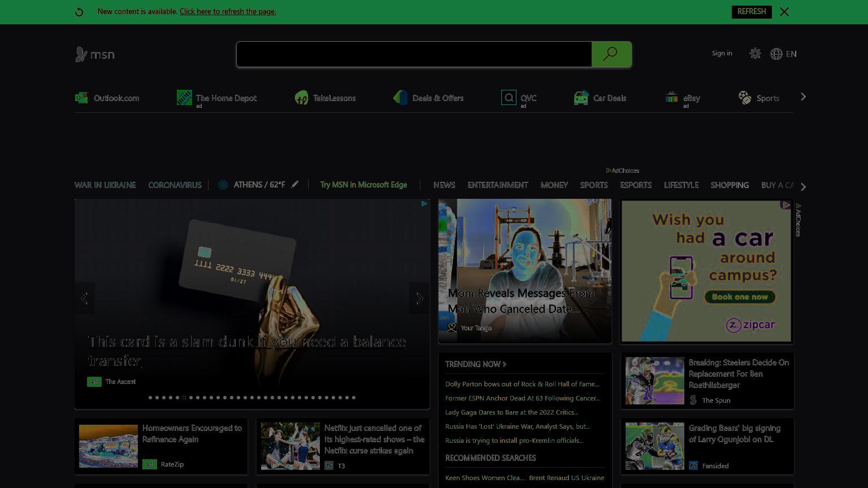
Task: Select the first carousel pagination dot
Action: pos(150,398)
